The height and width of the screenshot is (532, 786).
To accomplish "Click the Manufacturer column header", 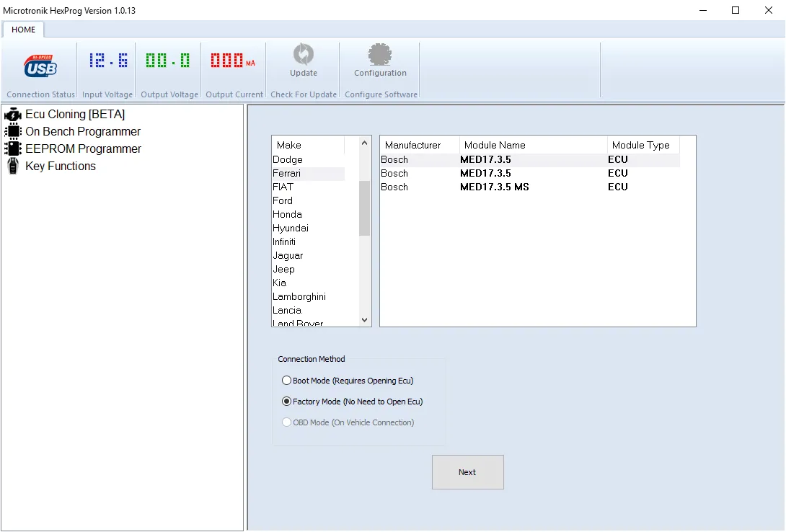I will (x=420, y=145).
